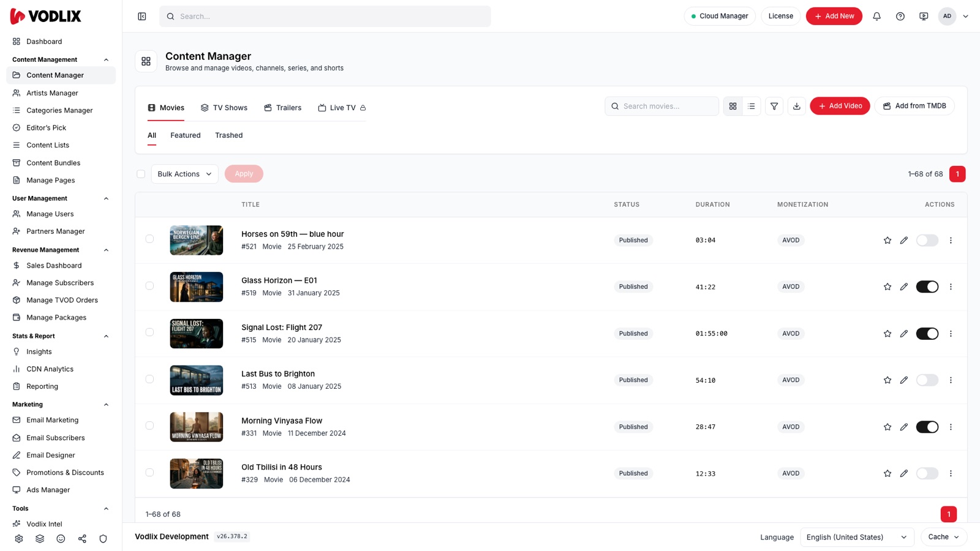Tick the checkbox for Last Bus to Brighton

(x=149, y=379)
